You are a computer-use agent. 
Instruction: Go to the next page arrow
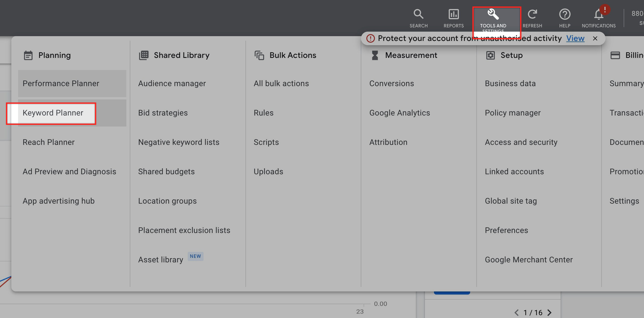click(549, 312)
